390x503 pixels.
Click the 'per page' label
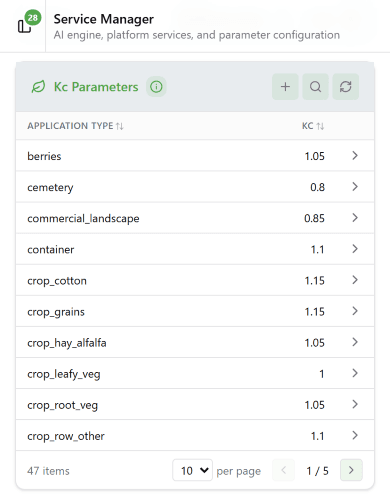[239, 471]
